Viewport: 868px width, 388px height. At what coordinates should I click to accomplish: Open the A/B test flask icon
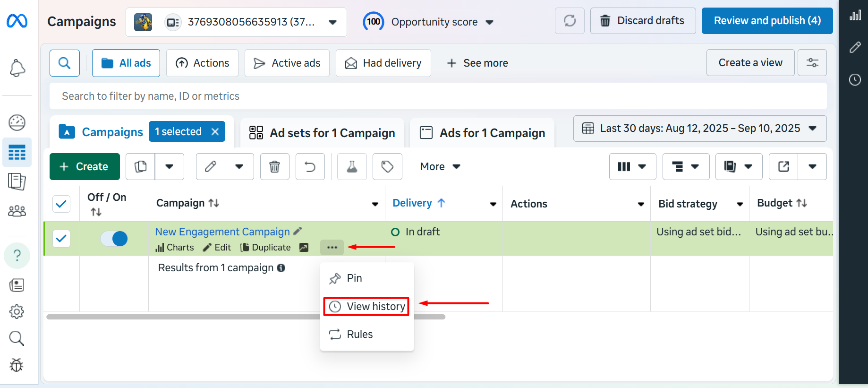[x=352, y=166]
